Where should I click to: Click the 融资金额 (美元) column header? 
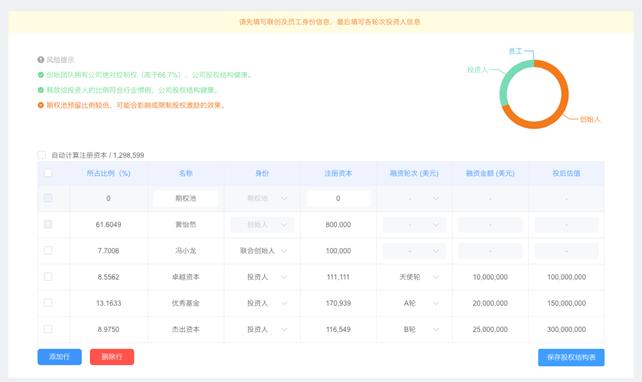490,173
